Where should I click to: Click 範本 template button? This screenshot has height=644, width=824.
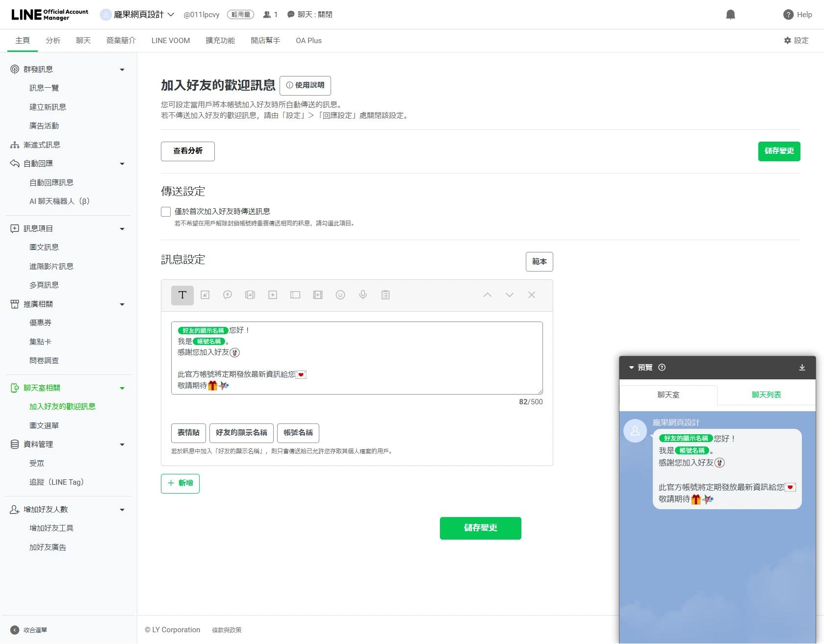540,262
